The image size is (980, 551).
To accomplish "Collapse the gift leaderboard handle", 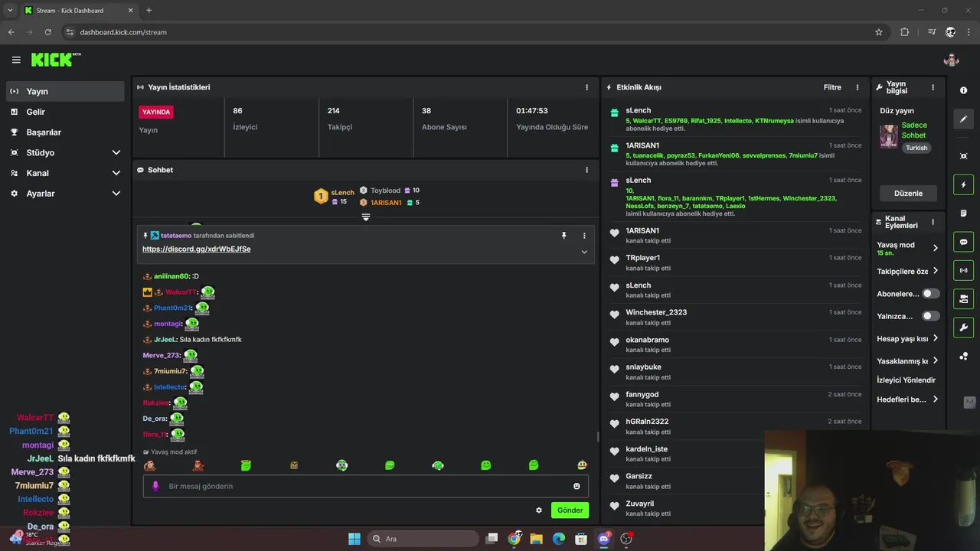I will [x=366, y=217].
